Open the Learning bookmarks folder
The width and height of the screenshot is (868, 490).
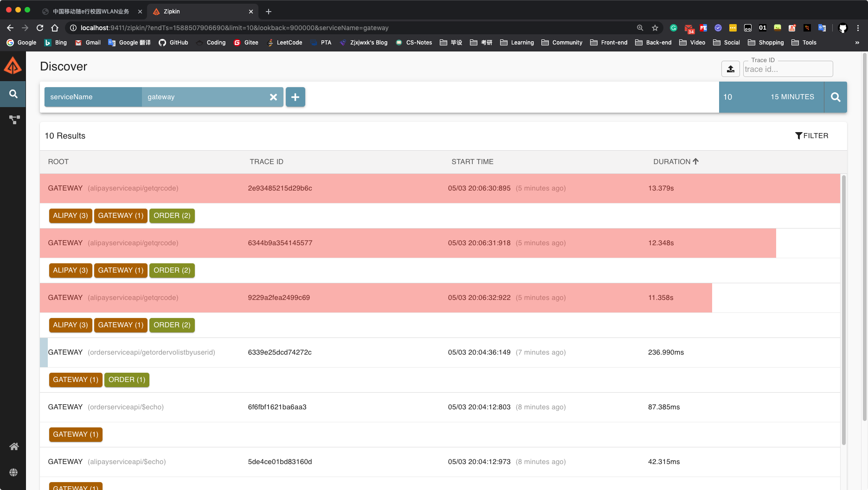tap(517, 42)
